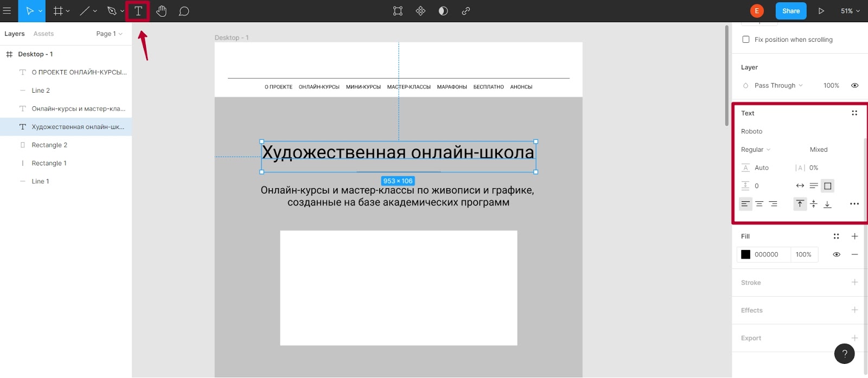Switch to the Layers tab
868x378 pixels.
click(15, 34)
